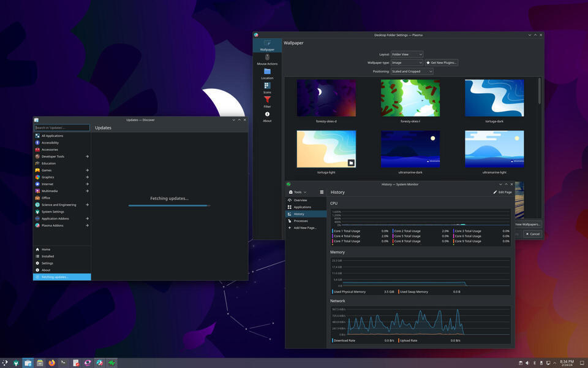588x368 pixels.
Task: Click Get New Plugins button
Action: 442,63
